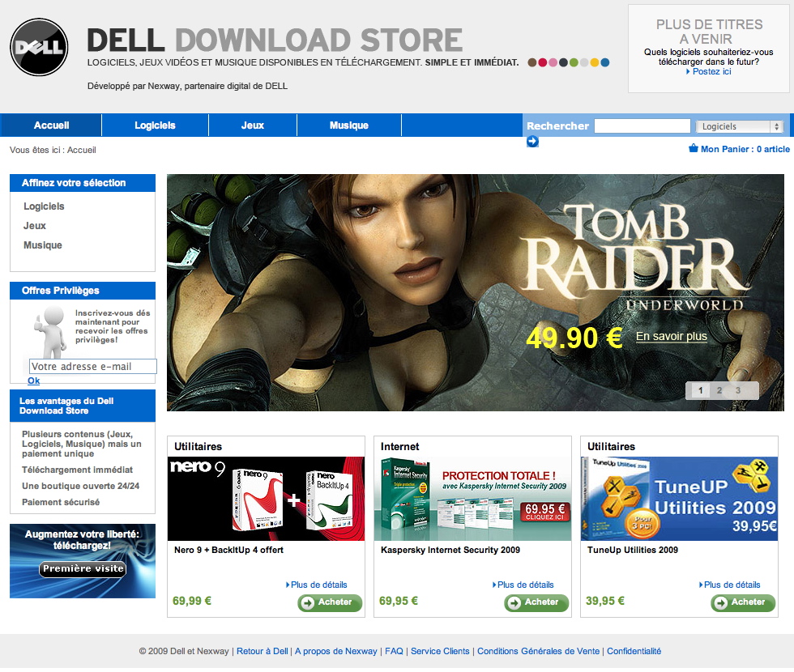Open A propos de Nexway footer link
The image size is (794, 672).
[x=336, y=651]
